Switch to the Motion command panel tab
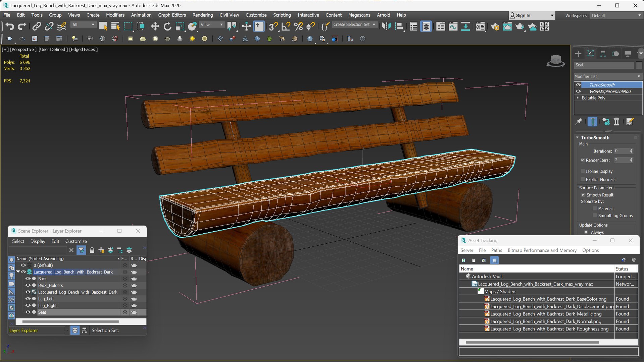 (x=615, y=54)
